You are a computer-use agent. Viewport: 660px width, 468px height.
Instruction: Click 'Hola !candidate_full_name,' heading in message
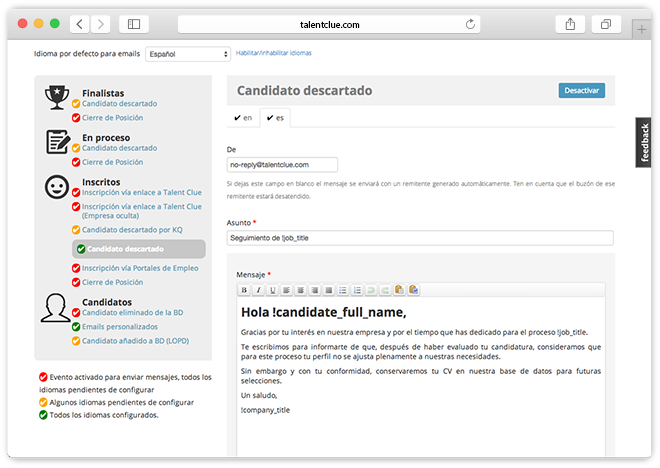point(324,312)
